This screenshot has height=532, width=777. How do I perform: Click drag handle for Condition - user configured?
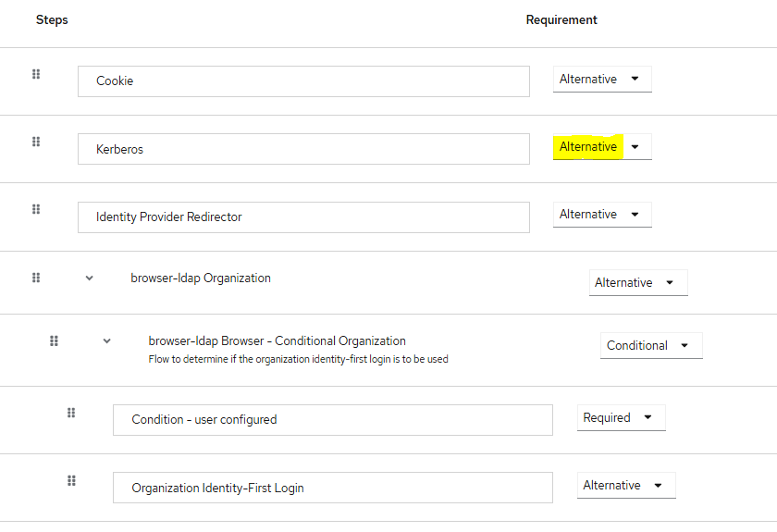tap(71, 413)
